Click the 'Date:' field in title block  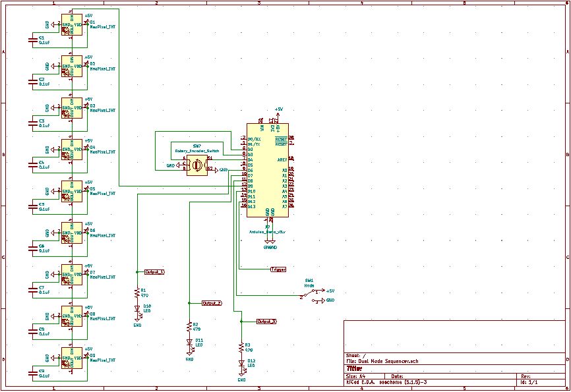pyautogui.click(x=397, y=376)
